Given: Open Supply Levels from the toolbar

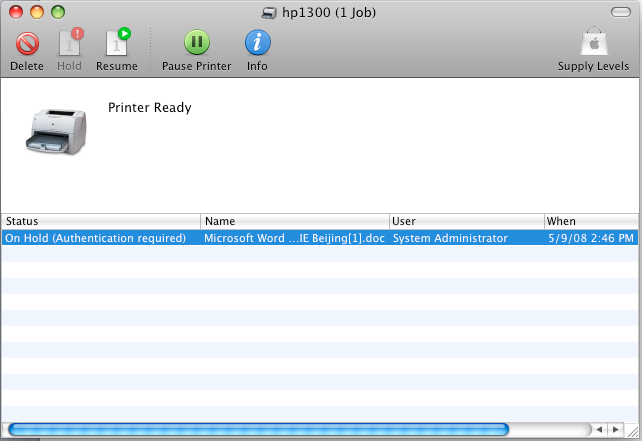Looking at the screenshot, I should click(x=594, y=42).
